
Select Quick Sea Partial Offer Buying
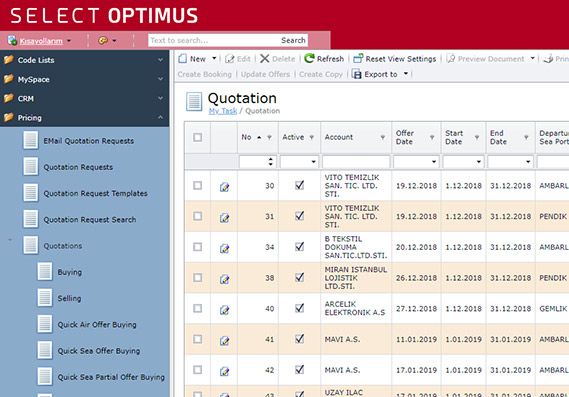(x=111, y=377)
